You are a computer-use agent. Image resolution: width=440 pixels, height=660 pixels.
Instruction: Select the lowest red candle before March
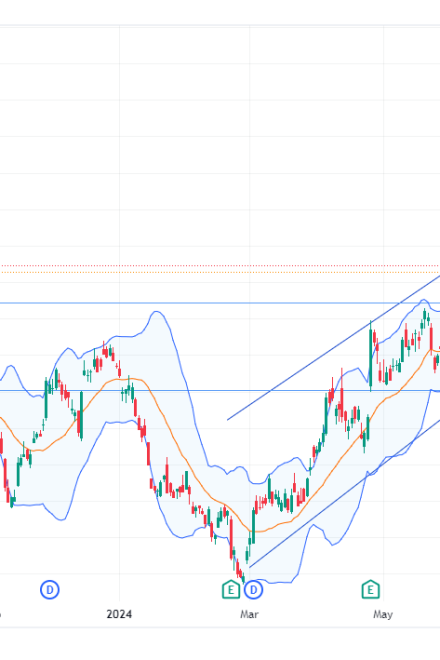tap(243, 577)
